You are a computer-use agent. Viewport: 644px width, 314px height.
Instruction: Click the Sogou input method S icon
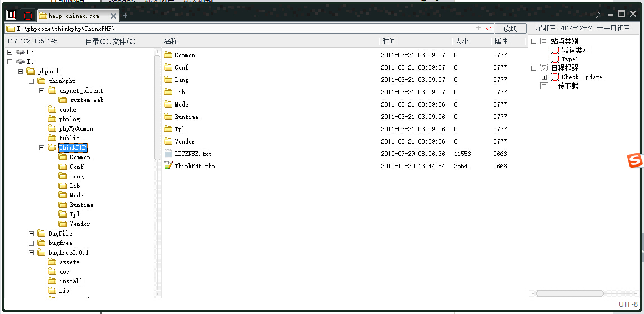pos(634,161)
